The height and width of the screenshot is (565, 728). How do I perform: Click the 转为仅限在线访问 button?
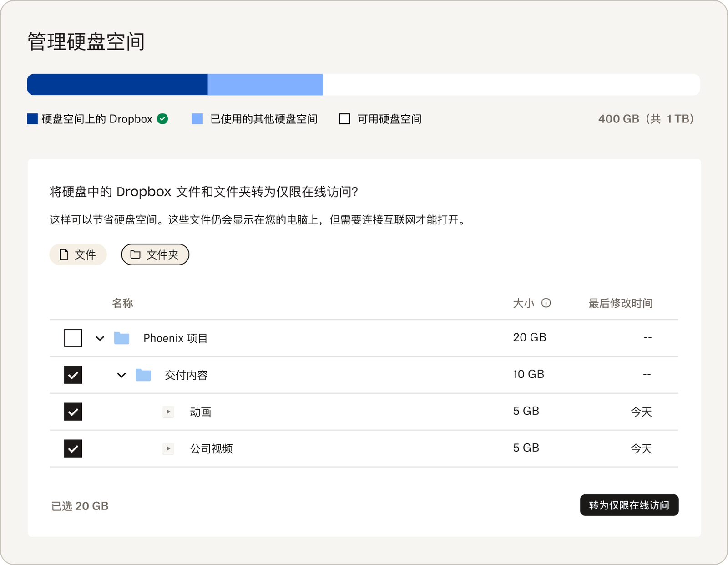[x=629, y=505]
